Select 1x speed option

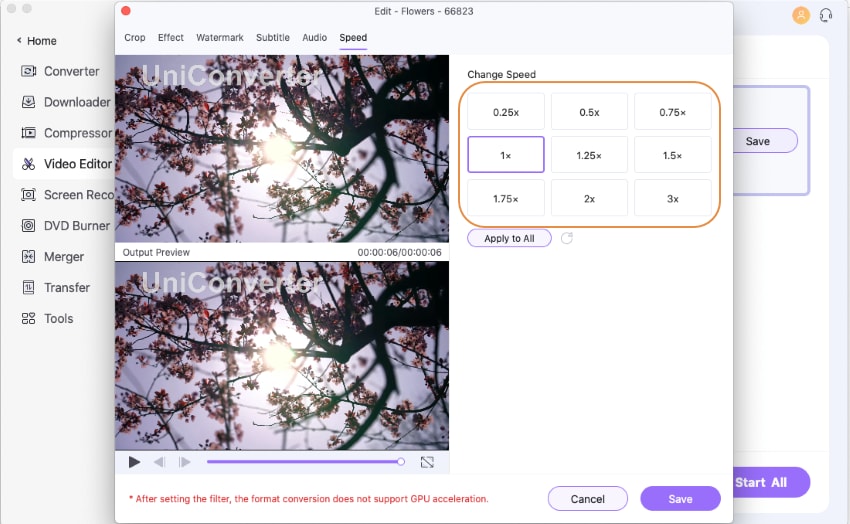pos(506,155)
